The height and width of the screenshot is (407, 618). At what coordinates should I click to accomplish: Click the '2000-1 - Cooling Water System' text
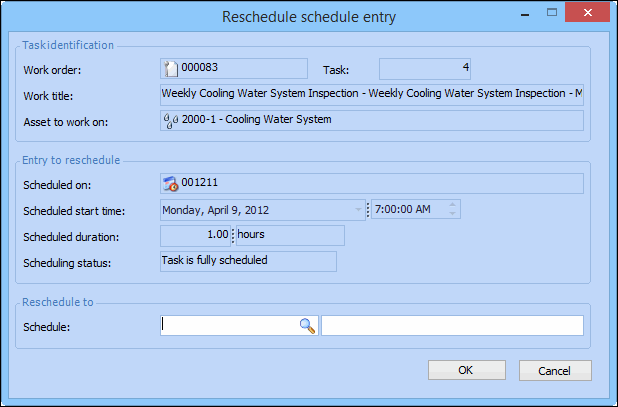point(257,119)
